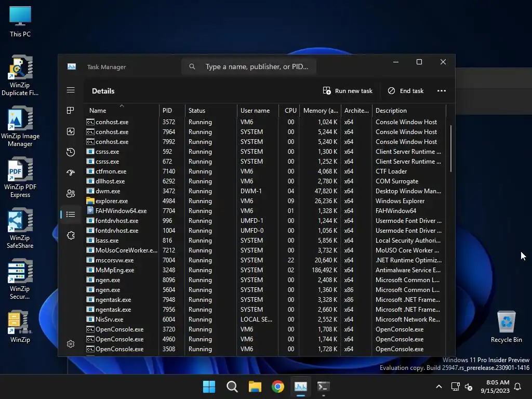532x399 pixels.
Task: Click the network status tray icon
Action: click(455, 387)
